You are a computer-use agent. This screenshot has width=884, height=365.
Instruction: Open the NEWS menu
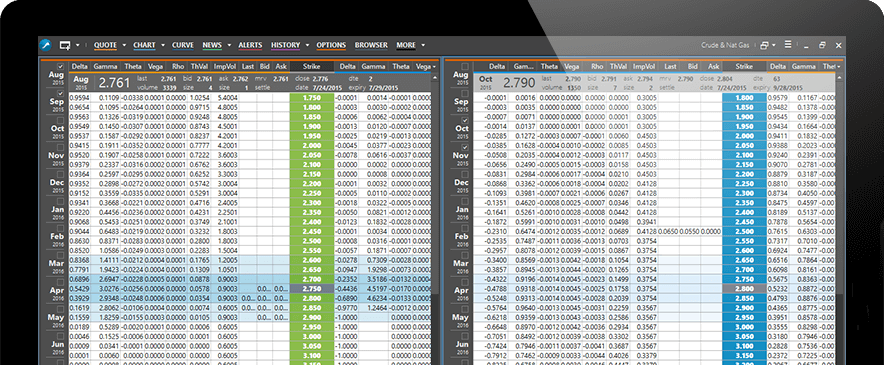click(x=212, y=45)
